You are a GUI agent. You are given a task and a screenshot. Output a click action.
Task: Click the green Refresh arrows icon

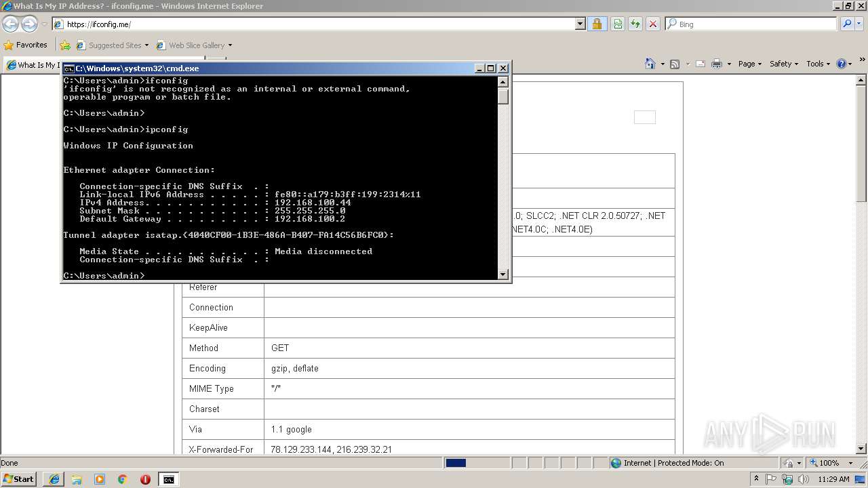(635, 24)
